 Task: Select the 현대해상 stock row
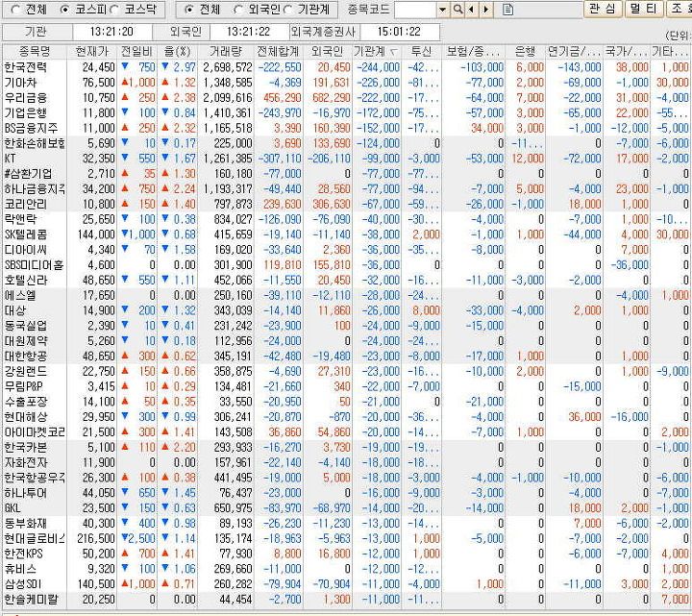[346, 416]
